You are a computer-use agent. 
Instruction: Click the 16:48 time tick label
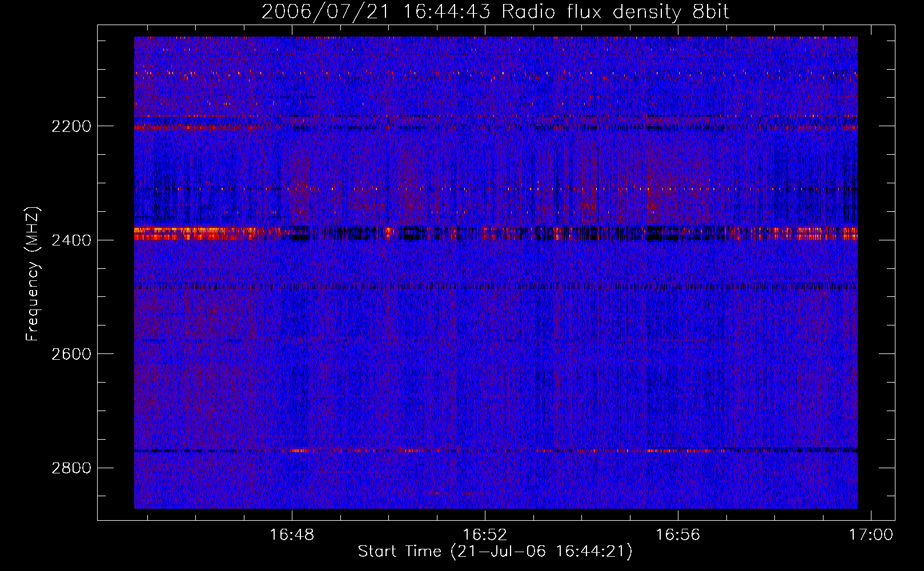[292, 535]
